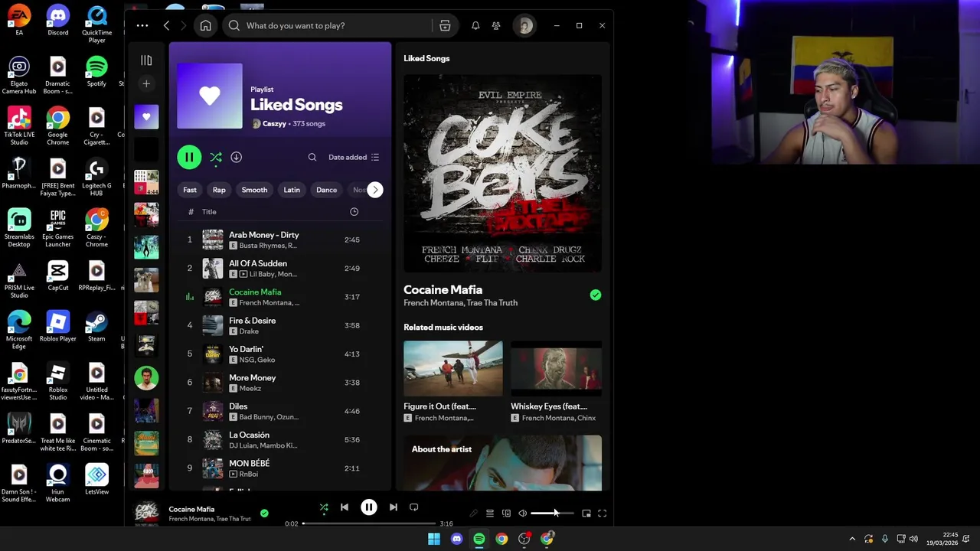The width and height of the screenshot is (980, 551).
Task: Download the Liked Songs playlist
Action: 237,157
